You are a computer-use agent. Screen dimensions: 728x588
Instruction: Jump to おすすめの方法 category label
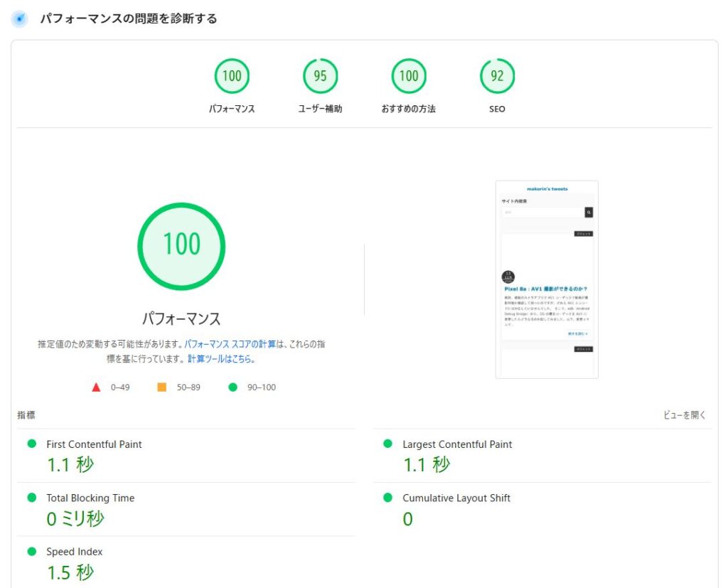point(409,109)
